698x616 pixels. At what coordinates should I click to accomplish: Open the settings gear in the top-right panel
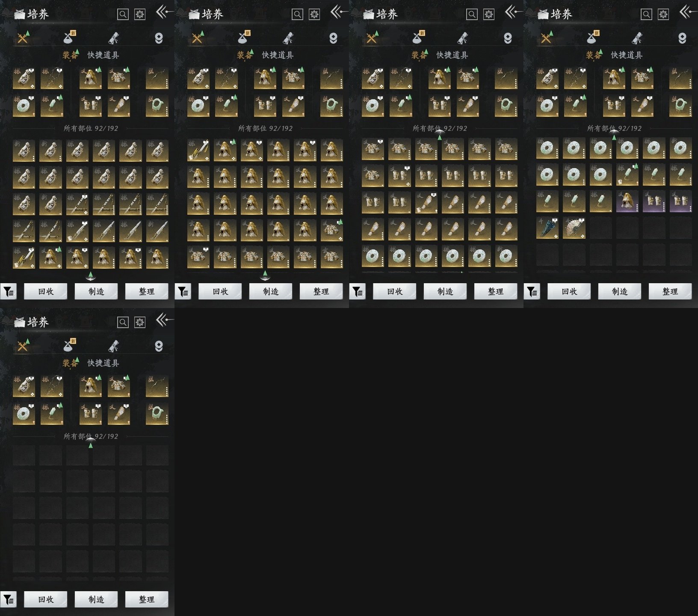(x=663, y=15)
